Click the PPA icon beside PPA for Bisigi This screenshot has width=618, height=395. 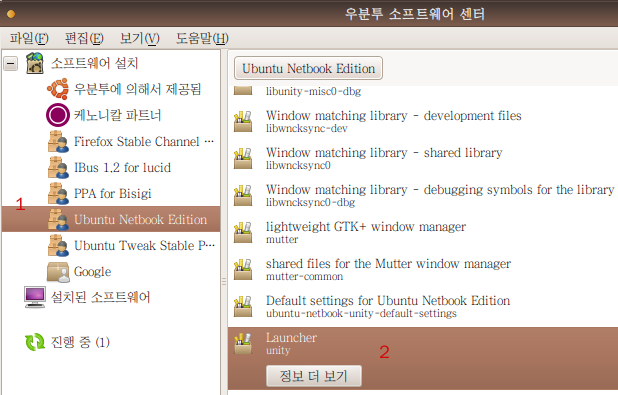pyautogui.click(x=58, y=193)
